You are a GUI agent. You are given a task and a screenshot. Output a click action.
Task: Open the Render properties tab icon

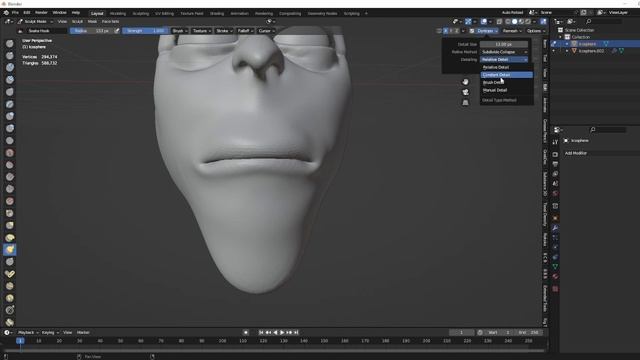tap(555, 155)
